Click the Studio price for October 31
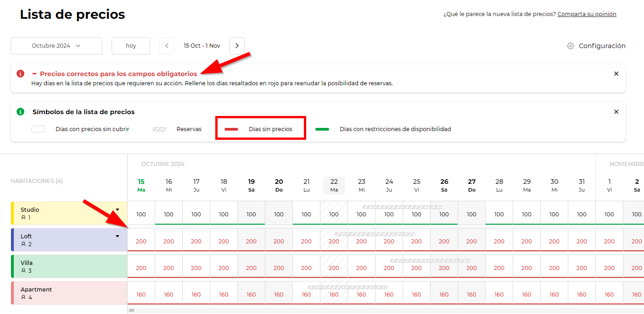Screen dimensions: 644x314 (582, 214)
